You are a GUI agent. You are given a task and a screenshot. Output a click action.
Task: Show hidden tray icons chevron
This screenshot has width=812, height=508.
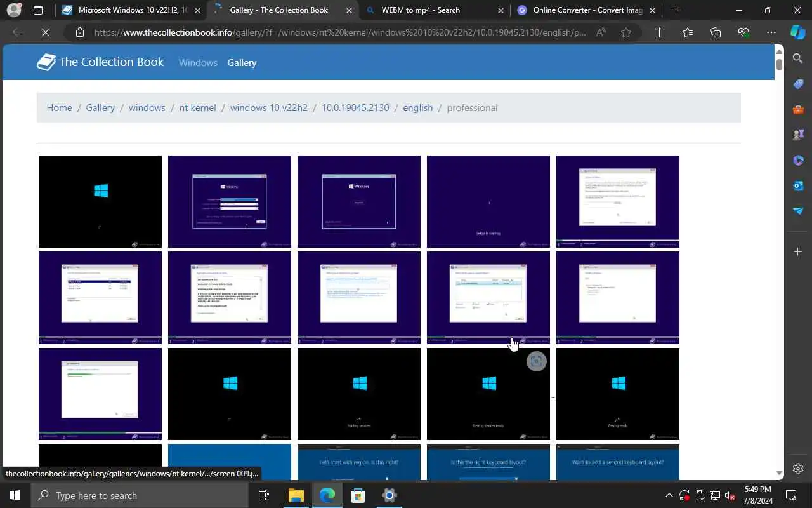click(x=669, y=495)
